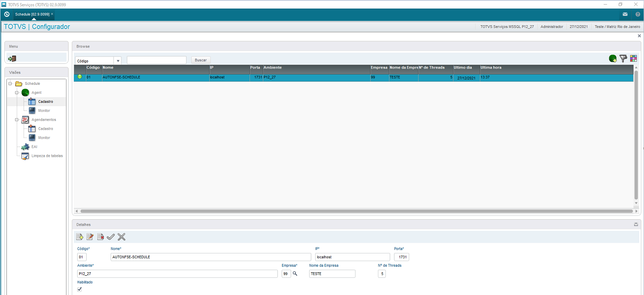Select Limpeza de tabelas label
This screenshot has width=644, height=295.
tap(47, 156)
